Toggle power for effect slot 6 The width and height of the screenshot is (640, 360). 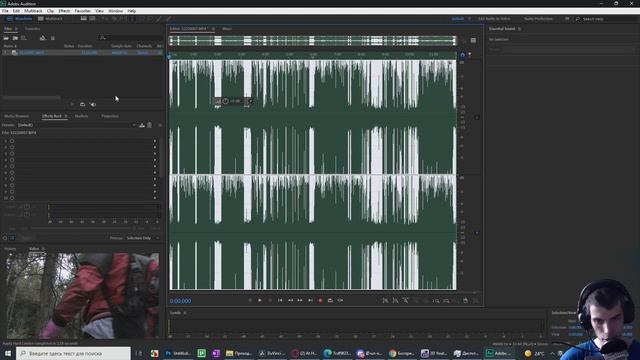[x=12, y=173]
